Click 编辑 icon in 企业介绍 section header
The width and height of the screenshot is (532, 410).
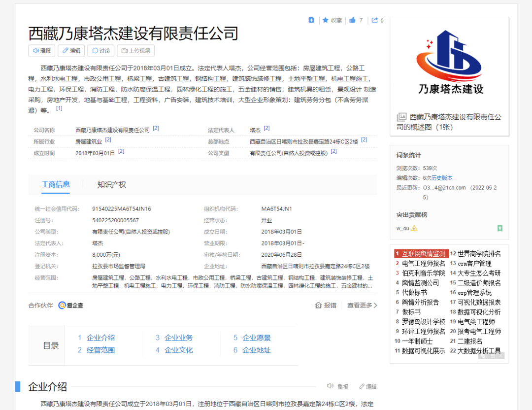point(362,386)
